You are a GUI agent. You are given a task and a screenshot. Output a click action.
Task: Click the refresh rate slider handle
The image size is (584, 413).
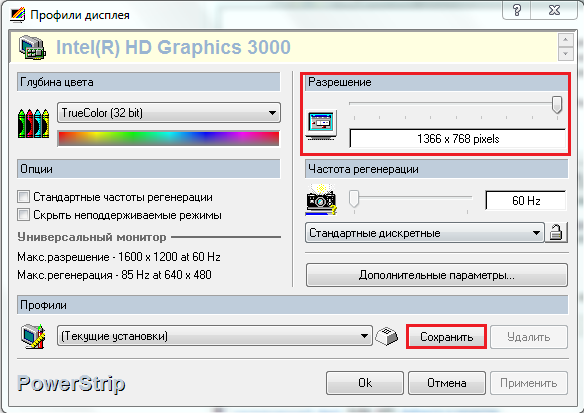tap(354, 198)
